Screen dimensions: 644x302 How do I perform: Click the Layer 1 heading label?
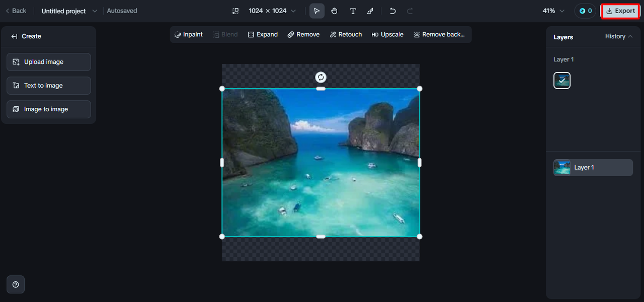[x=563, y=59]
